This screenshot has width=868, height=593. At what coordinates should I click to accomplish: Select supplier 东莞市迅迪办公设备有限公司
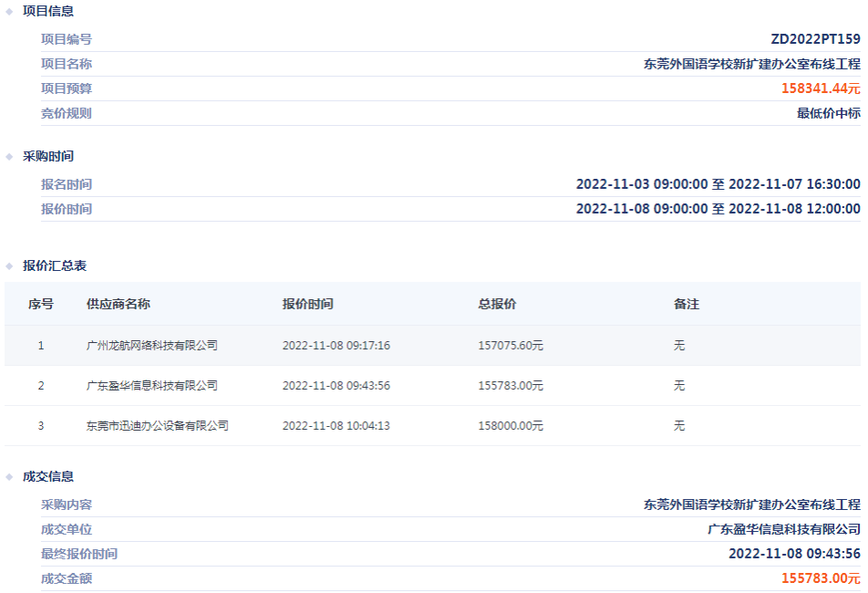[x=157, y=426]
